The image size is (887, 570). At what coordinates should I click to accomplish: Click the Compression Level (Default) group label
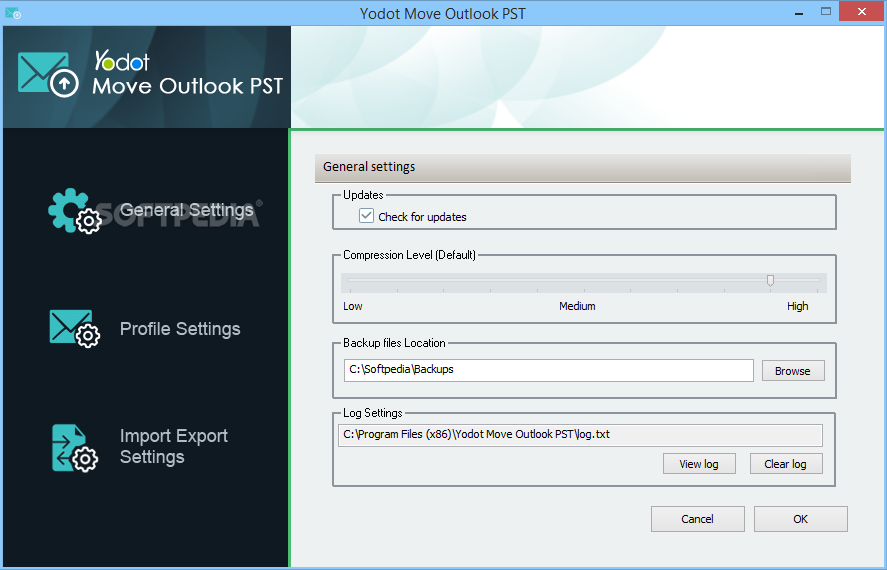(410, 255)
